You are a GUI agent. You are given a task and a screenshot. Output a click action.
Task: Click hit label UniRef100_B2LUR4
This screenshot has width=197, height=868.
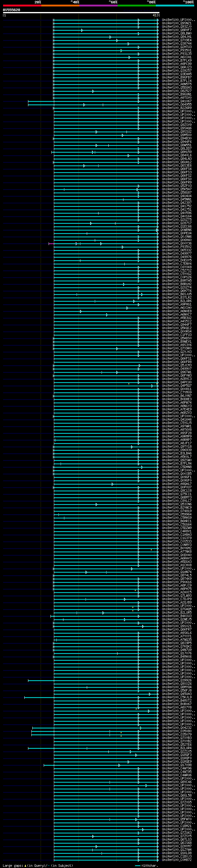pos(177,748)
